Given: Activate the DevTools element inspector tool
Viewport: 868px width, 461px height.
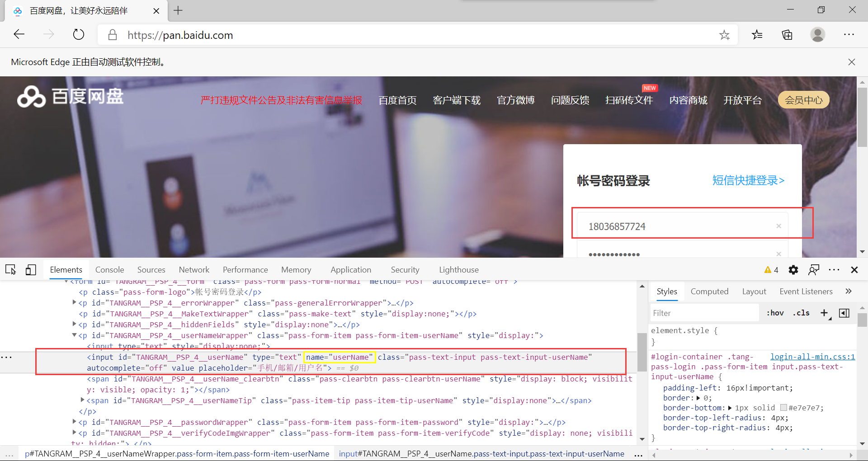Looking at the screenshot, I should click(11, 270).
